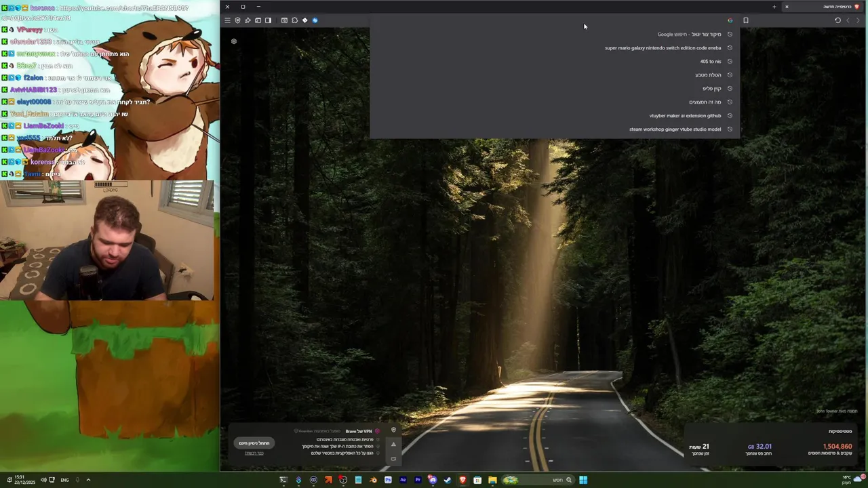Open the terminal icon on the taskbar
Viewport: 868px width, 488px height.
pos(283,480)
